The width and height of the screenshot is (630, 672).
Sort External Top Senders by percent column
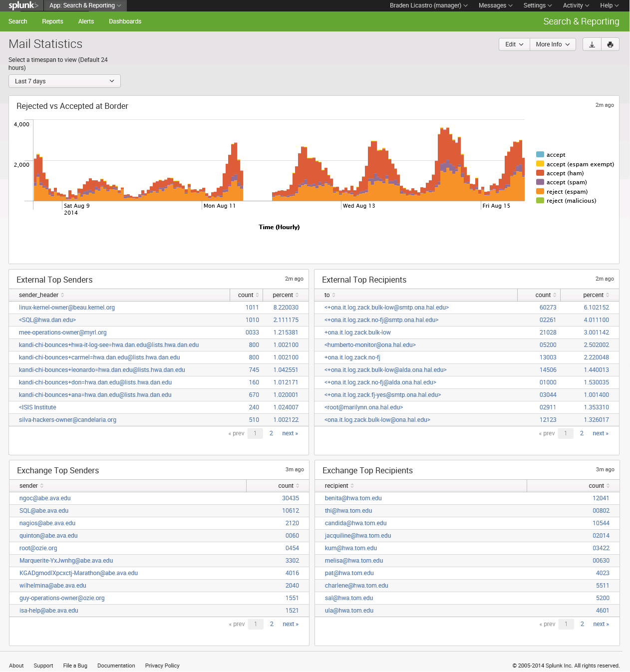[x=286, y=295]
